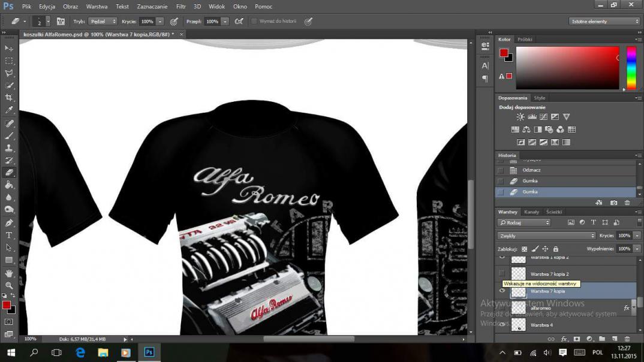Select the Paint Bucket tool
This screenshot has height=362, width=644.
click(x=8, y=185)
